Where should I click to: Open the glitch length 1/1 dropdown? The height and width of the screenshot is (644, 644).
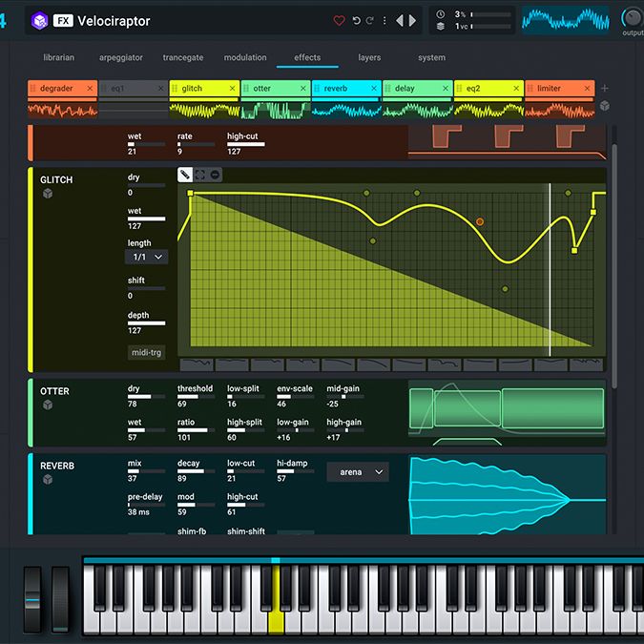tap(147, 257)
